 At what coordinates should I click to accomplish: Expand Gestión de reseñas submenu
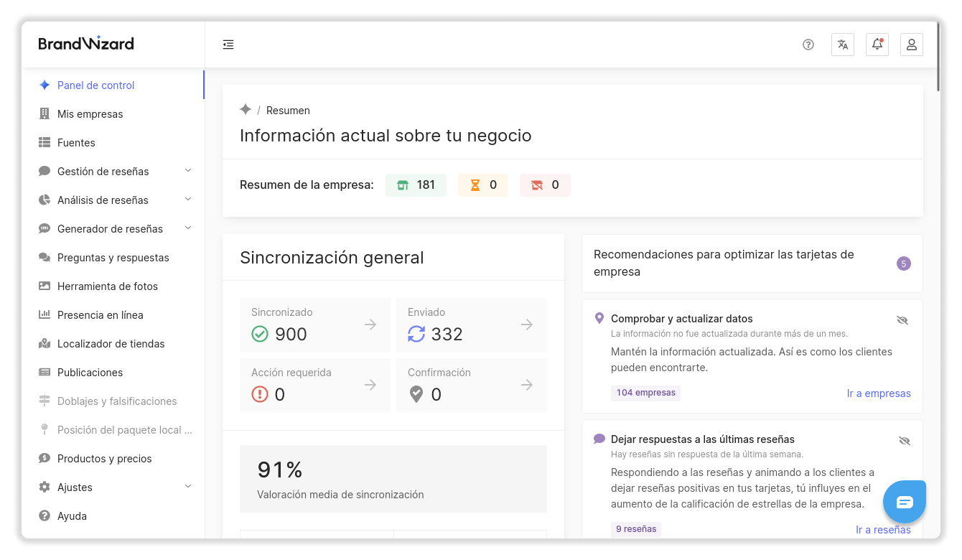coord(188,171)
